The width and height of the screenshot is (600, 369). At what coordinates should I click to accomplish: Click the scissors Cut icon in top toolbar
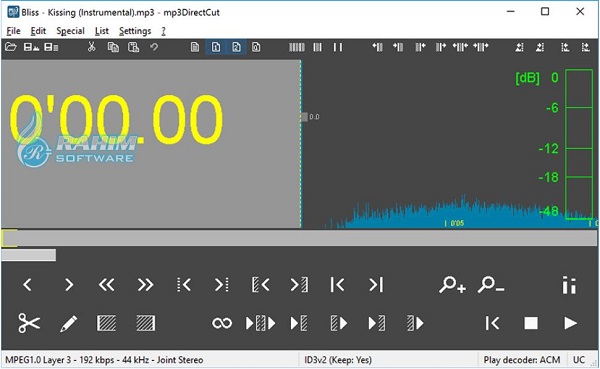(x=91, y=47)
